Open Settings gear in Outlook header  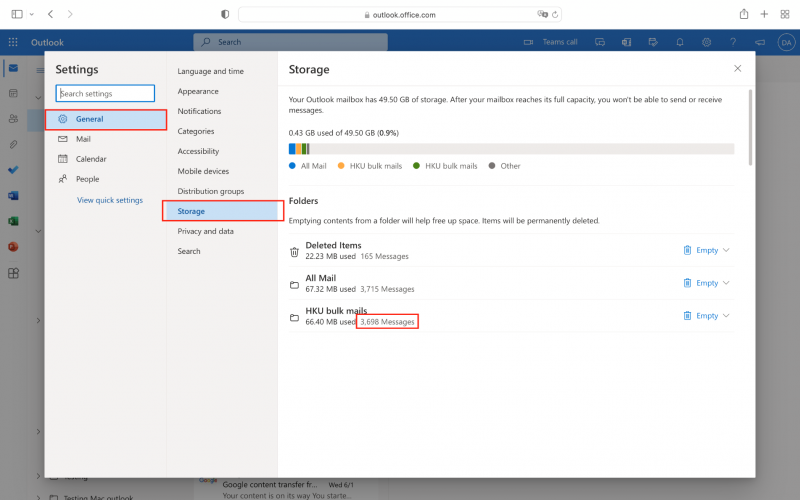707,42
